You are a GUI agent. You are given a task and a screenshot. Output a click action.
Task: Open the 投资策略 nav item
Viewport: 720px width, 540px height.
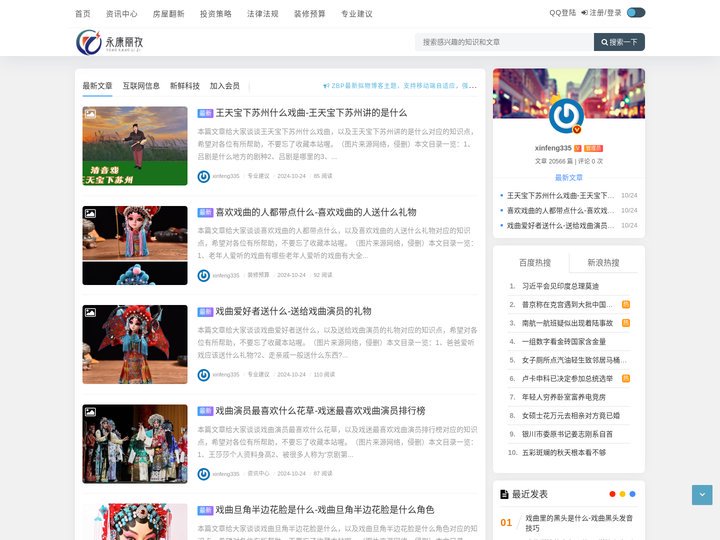(x=216, y=14)
